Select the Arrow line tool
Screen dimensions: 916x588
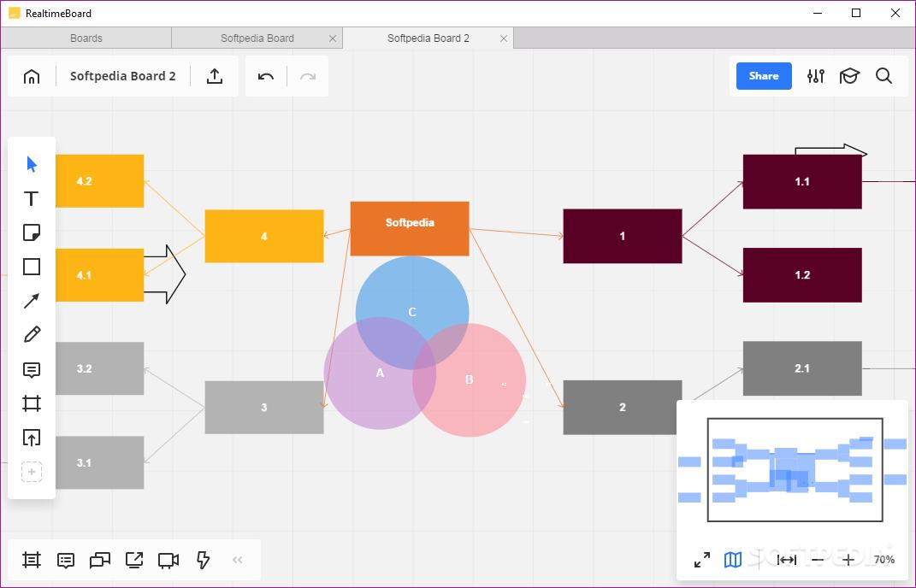(32, 301)
